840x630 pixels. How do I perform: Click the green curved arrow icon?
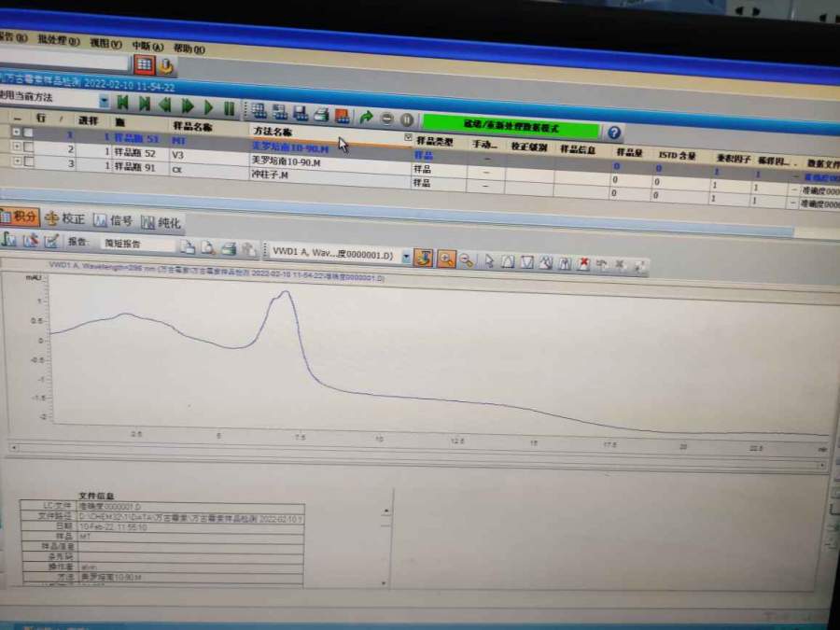pyautogui.click(x=367, y=117)
